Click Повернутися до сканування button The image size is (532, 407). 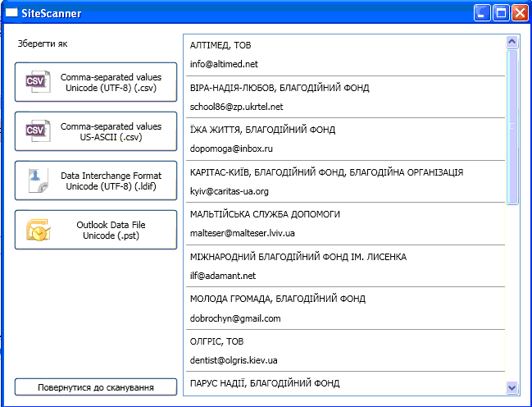tap(96, 387)
